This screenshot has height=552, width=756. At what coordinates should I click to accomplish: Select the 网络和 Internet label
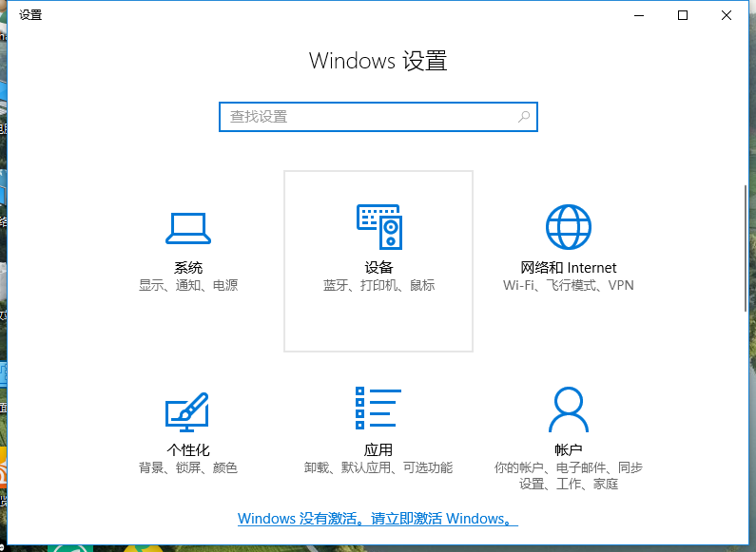click(x=569, y=268)
